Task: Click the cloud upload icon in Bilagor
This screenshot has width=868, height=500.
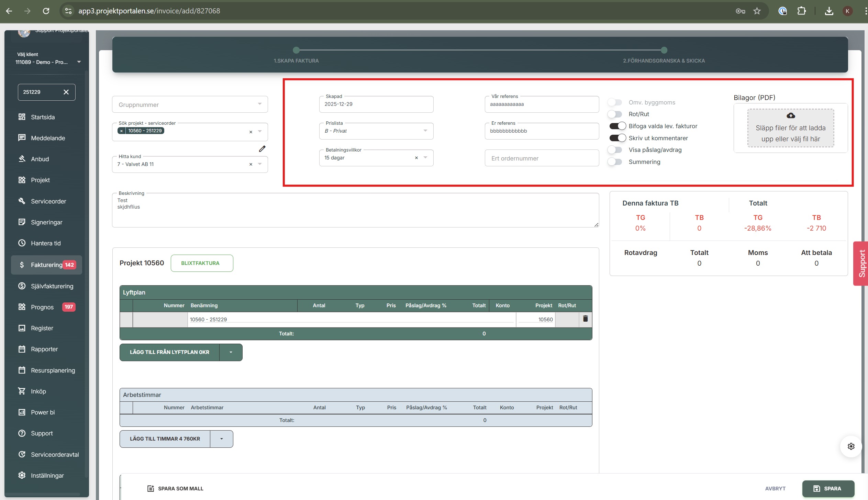Action: click(x=791, y=115)
